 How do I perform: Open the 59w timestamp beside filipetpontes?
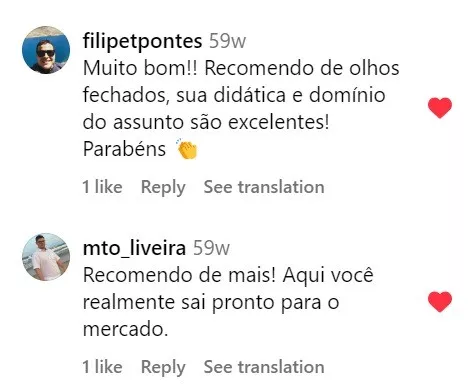(x=227, y=41)
